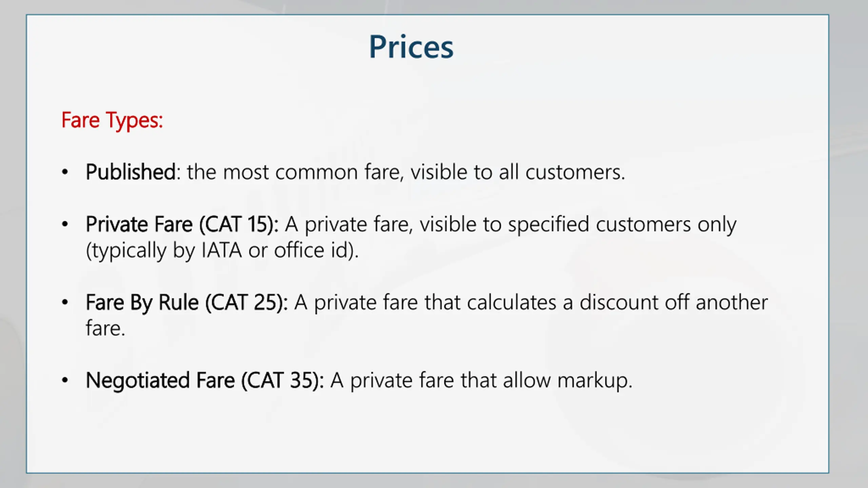Viewport: 868px width, 488px height.
Task: Click the bold "Fare By Rule (CAT 25):" label
Action: click(187, 302)
